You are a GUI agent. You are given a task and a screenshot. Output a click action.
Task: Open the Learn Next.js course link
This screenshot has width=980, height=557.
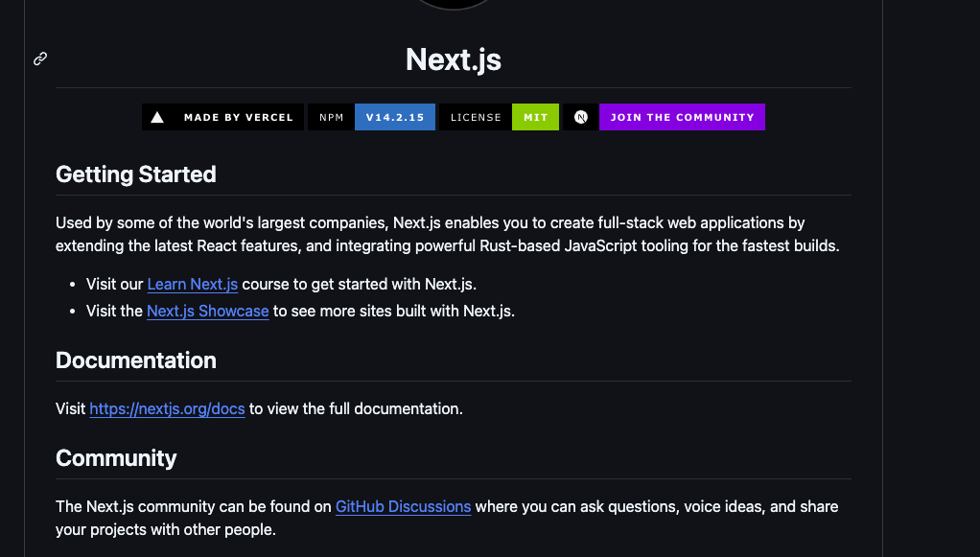193,285
